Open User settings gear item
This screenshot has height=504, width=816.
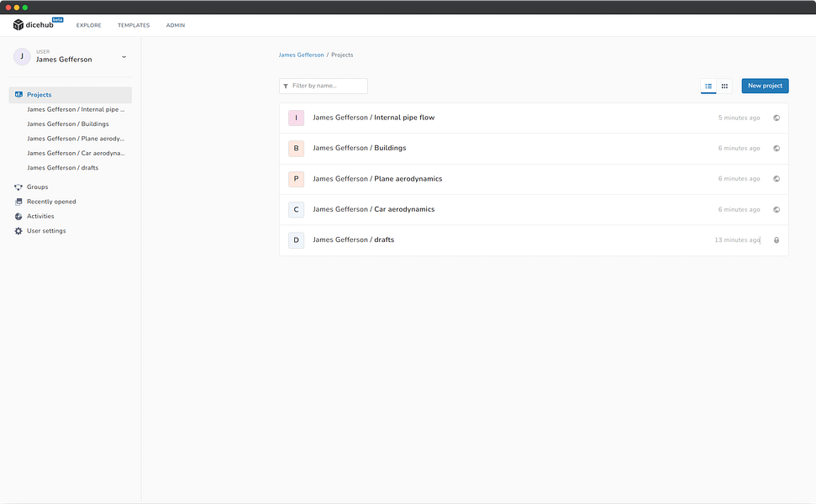click(x=46, y=230)
